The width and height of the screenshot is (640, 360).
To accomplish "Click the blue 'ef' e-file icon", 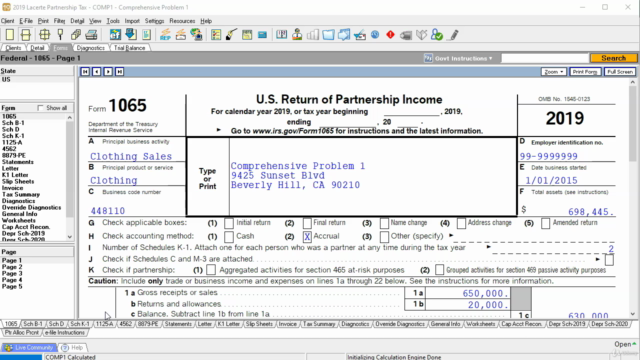I will (115, 35).
